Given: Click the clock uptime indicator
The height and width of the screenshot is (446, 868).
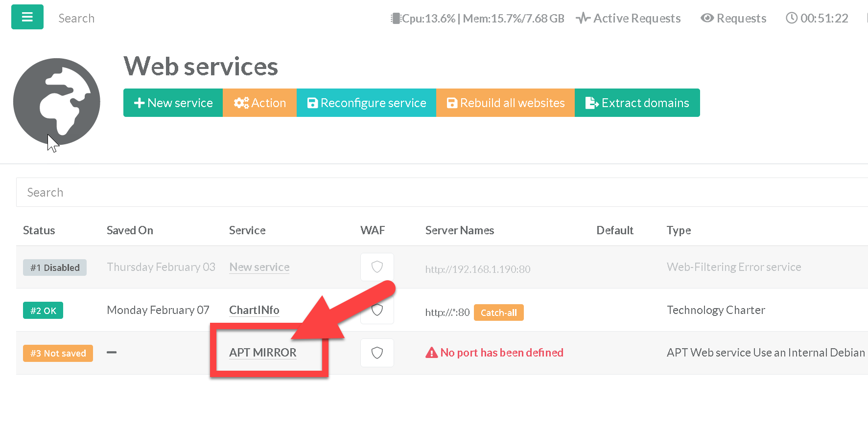Looking at the screenshot, I should click(817, 19).
